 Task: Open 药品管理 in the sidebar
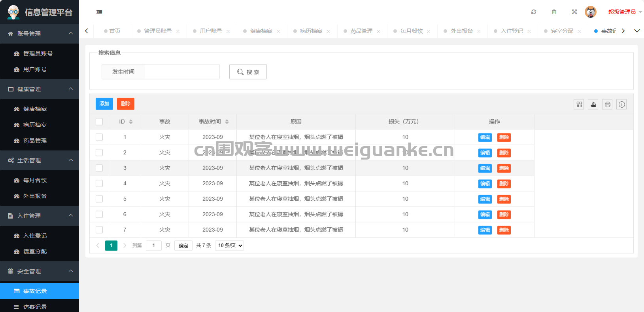pos(40,141)
